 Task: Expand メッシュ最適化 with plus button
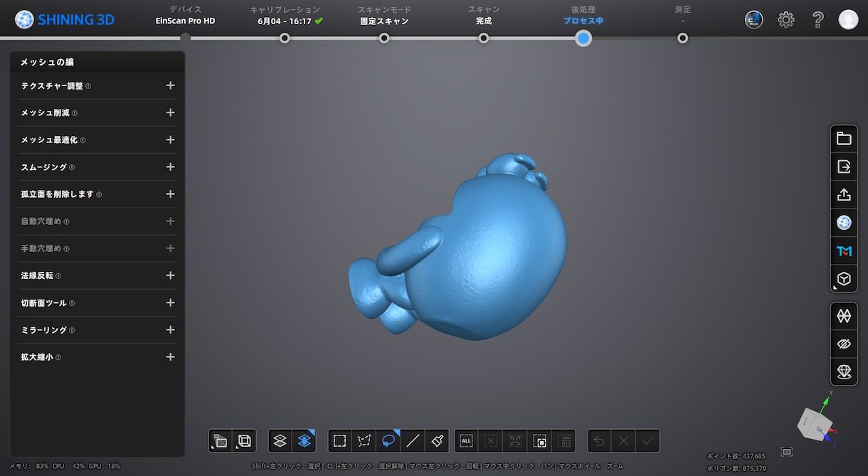170,139
